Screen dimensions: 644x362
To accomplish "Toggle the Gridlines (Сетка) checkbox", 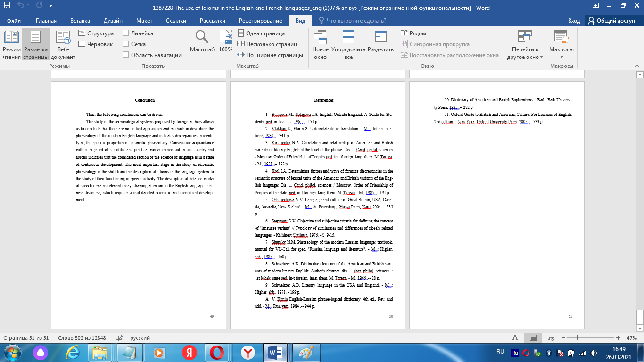I will coord(126,44).
